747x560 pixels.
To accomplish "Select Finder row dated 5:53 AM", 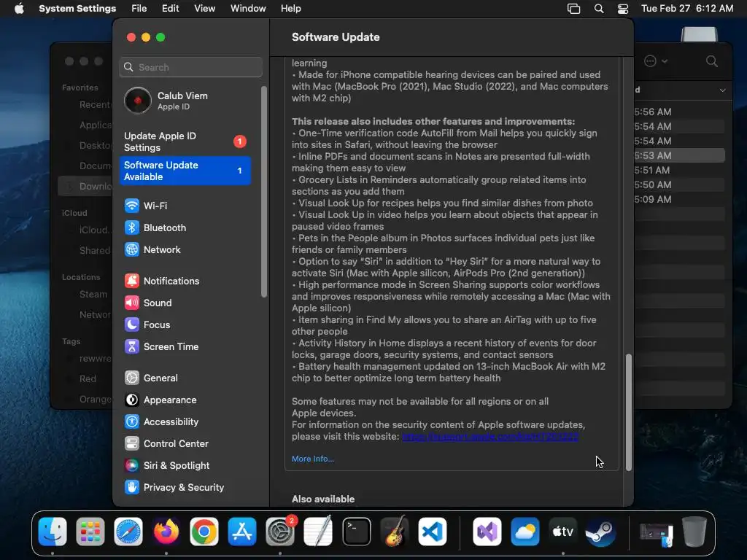I will click(680, 156).
